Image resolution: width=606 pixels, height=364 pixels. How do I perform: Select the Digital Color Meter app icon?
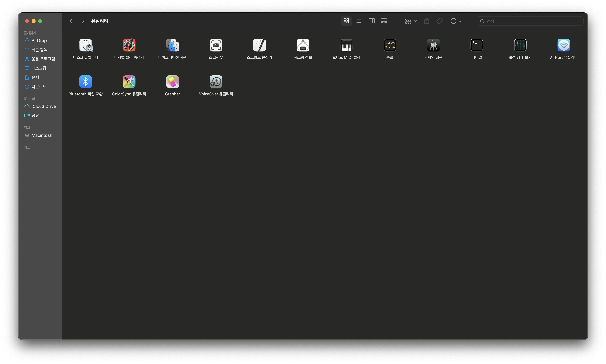pyautogui.click(x=129, y=45)
